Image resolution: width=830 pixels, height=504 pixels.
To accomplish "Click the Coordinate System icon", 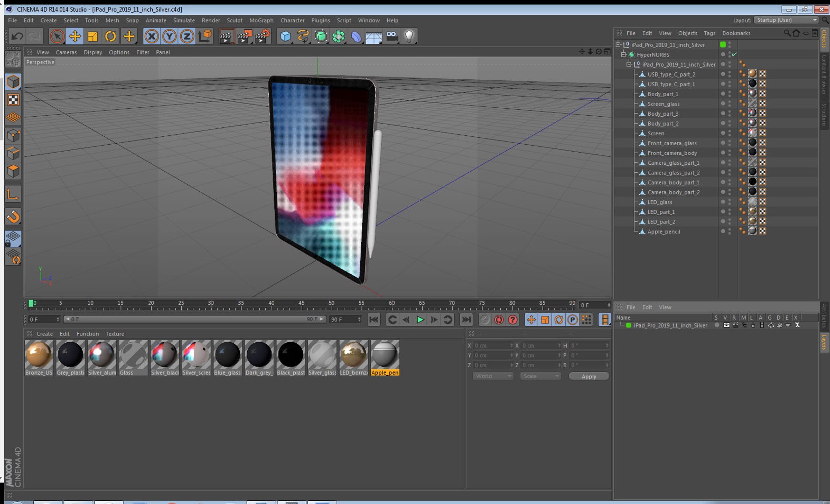I will coord(205,36).
